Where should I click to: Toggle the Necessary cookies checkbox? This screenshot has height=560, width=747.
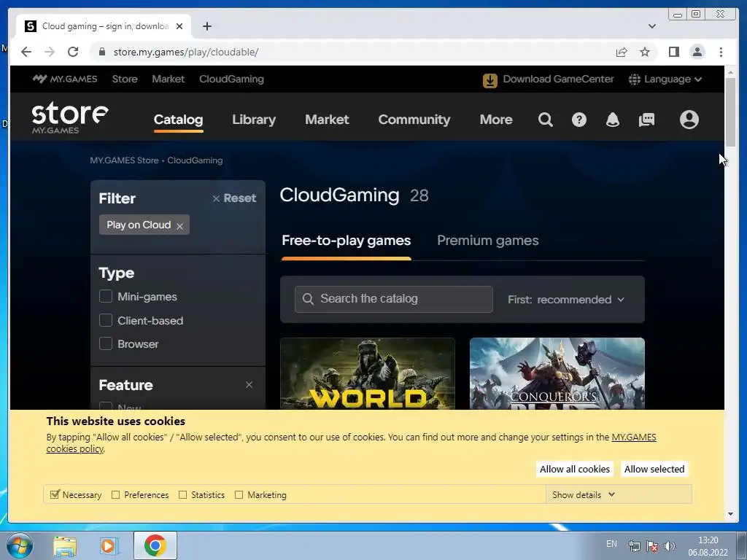point(55,494)
